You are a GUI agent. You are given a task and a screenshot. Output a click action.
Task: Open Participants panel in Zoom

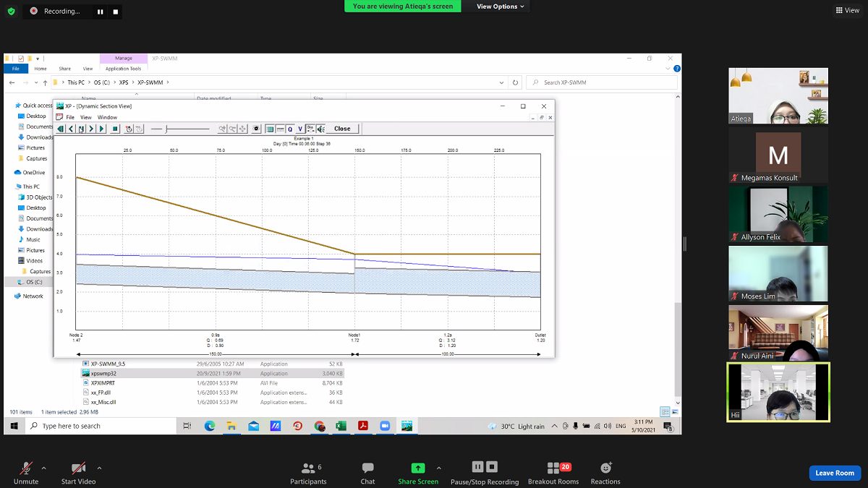(x=309, y=472)
